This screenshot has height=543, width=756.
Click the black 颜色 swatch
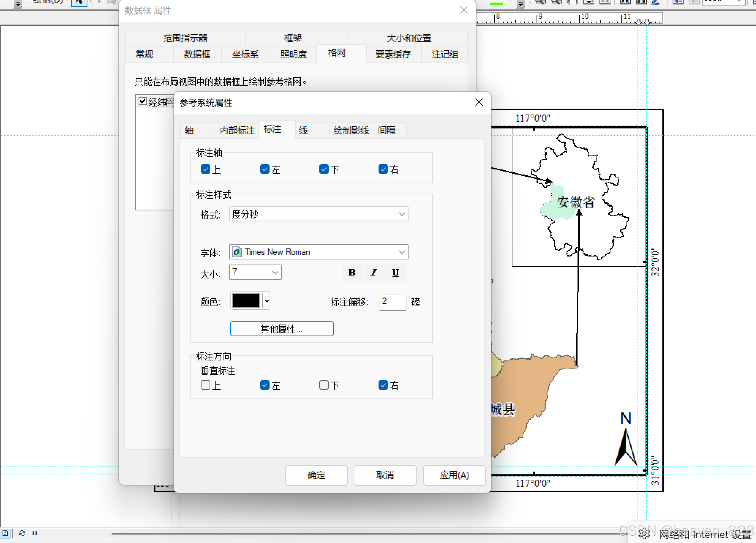[246, 301]
